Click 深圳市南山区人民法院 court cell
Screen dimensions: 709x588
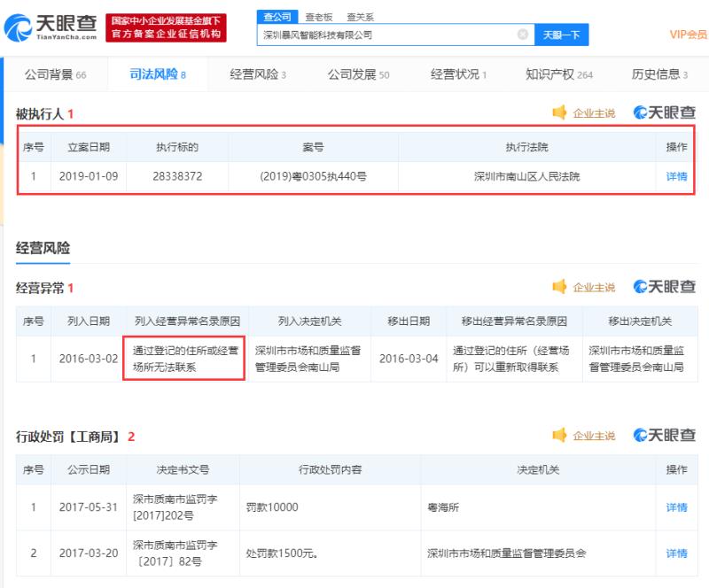click(526, 176)
